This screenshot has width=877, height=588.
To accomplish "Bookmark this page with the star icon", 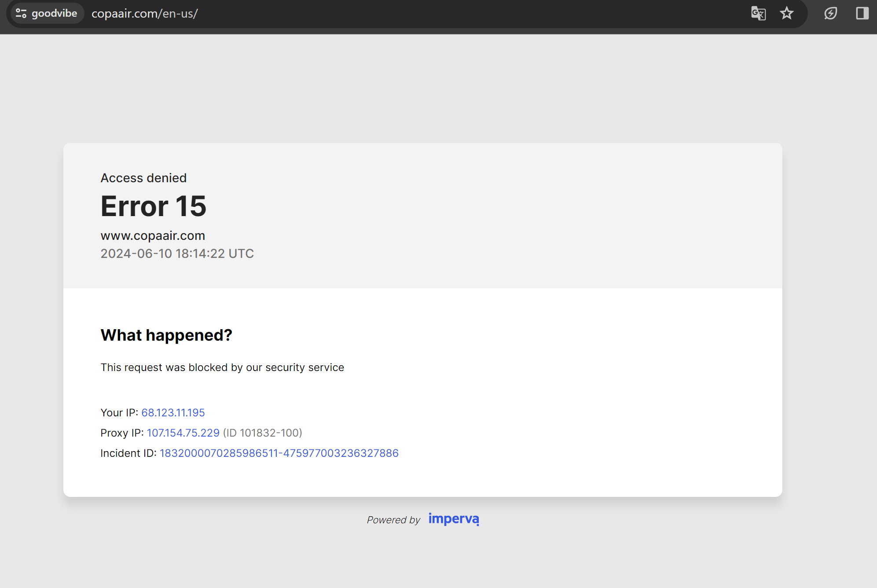I will (x=787, y=13).
